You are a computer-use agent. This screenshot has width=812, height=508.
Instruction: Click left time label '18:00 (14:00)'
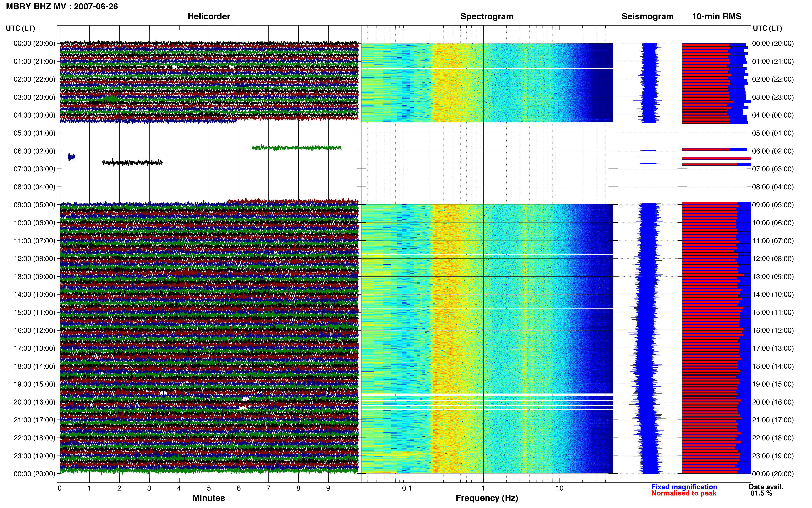tap(34, 366)
